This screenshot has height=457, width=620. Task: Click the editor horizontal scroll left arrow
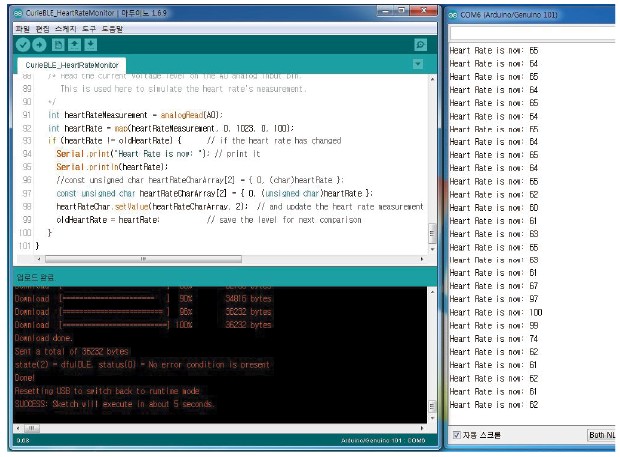(x=39, y=259)
